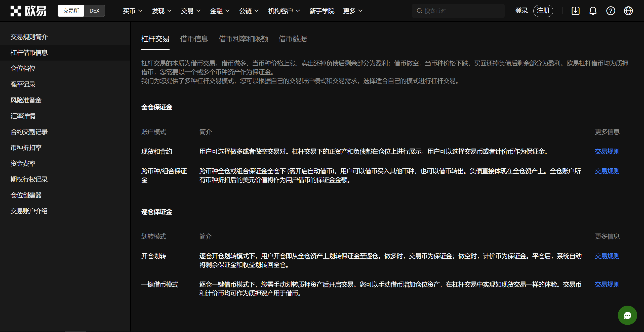Click the 登录 link
The image size is (644, 332).
pyautogui.click(x=521, y=11)
